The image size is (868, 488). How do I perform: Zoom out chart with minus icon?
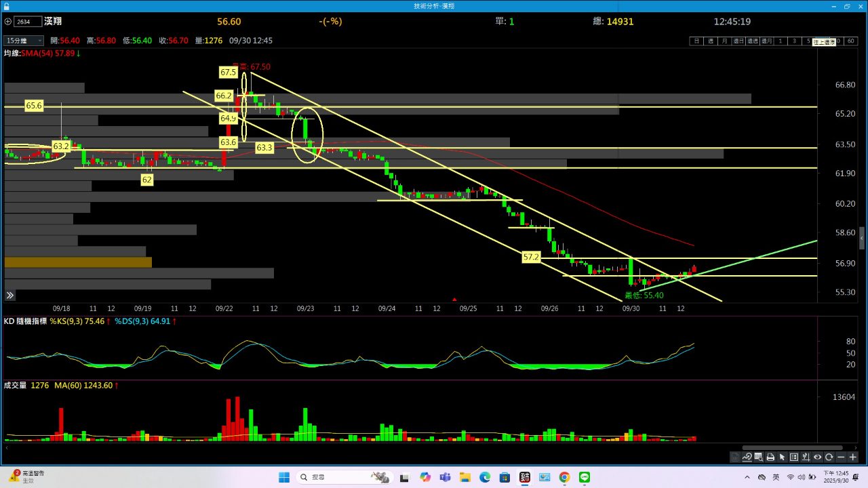(841, 457)
